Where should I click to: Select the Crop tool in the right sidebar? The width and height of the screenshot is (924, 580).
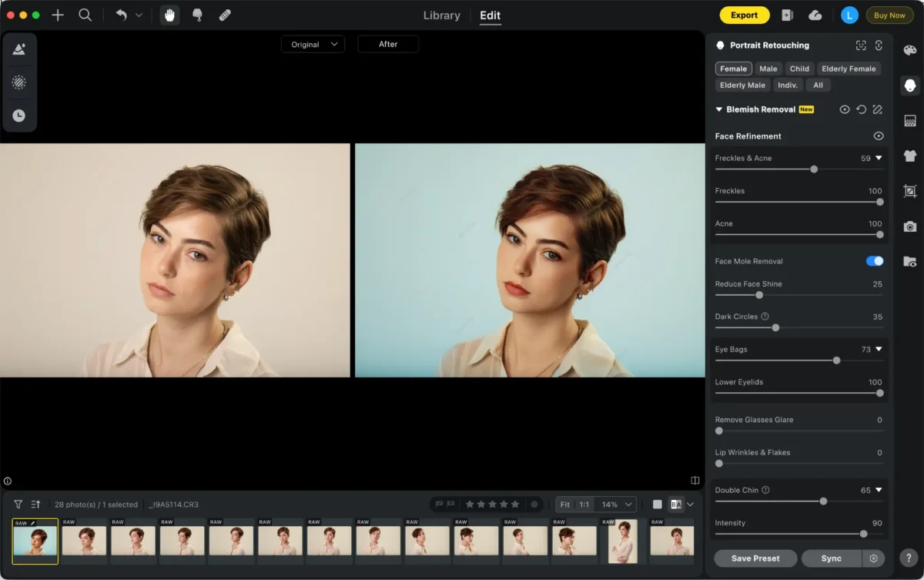[909, 191]
